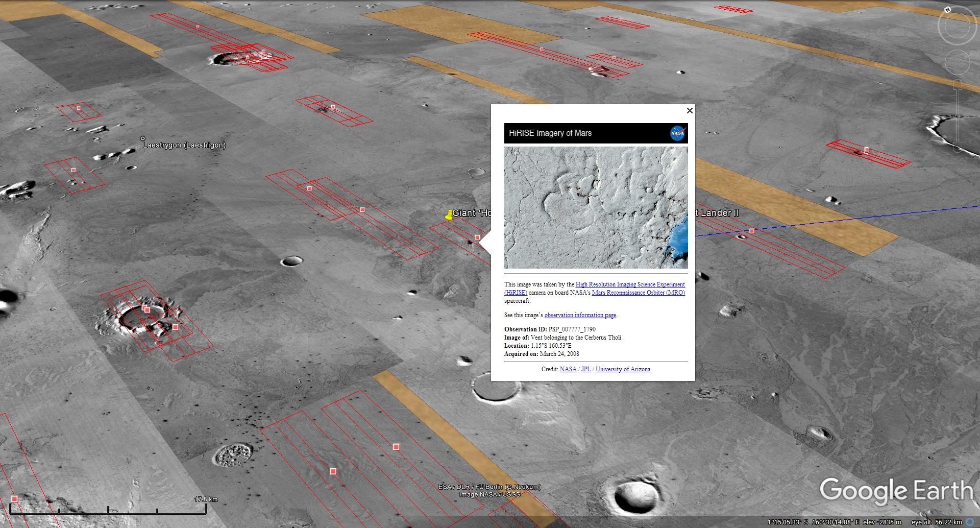Click the Lander II placemark label
Image resolution: width=980 pixels, height=528 pixels.
(719, 213)
